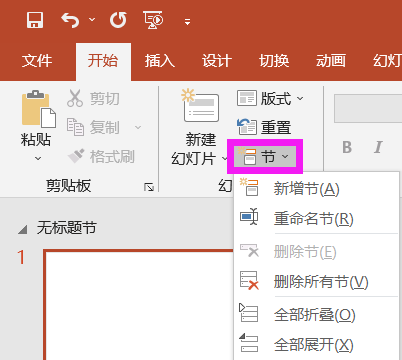402x360 pixels.
Task: Click the 复制 button
Action: pyautogui.click(x=93, y=127)
